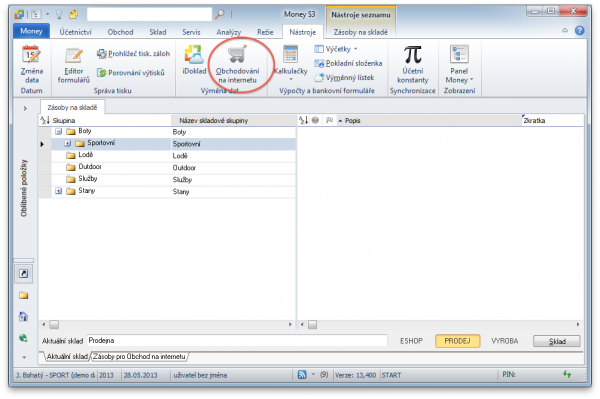Open Editor formulářů
This screenshot has width=600, height=399.
73,65
